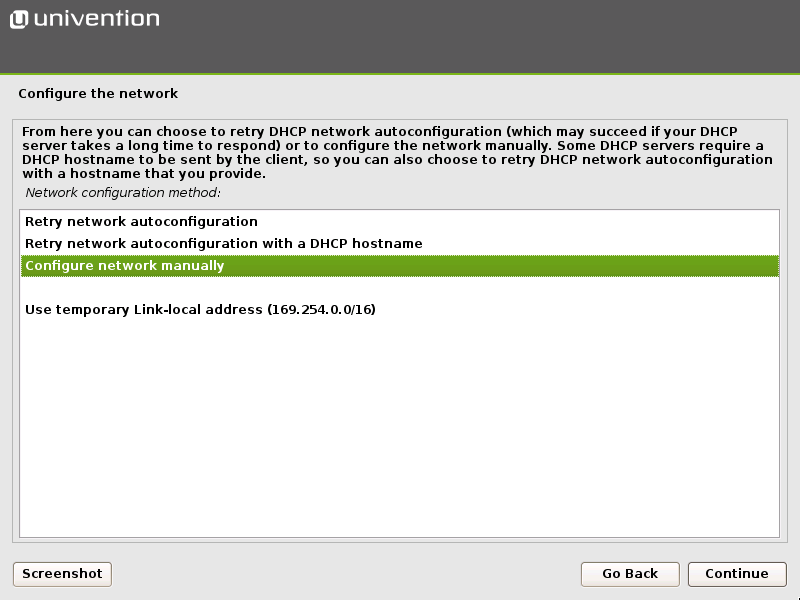Return to previous step with Go Back
This screenshot has height=600, width=800.
(630, 574)
